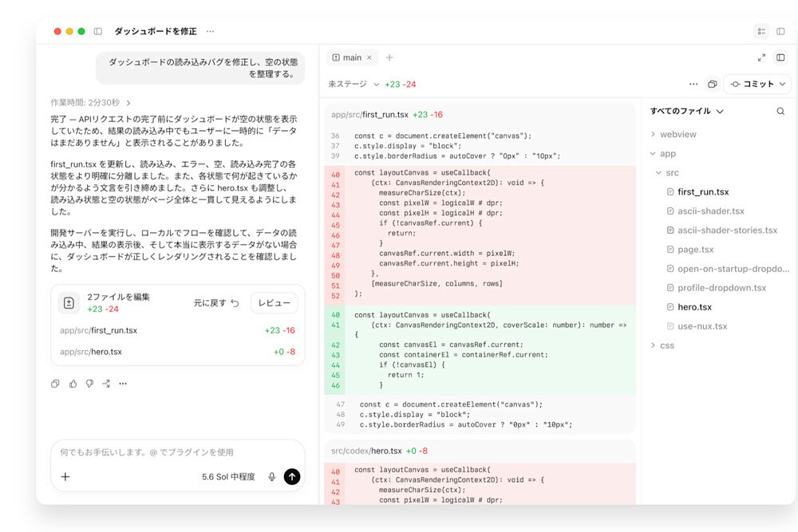Screen dimensions: 798x532
Task: Open page.tsx in the file tree
Action: click(690, 250)
